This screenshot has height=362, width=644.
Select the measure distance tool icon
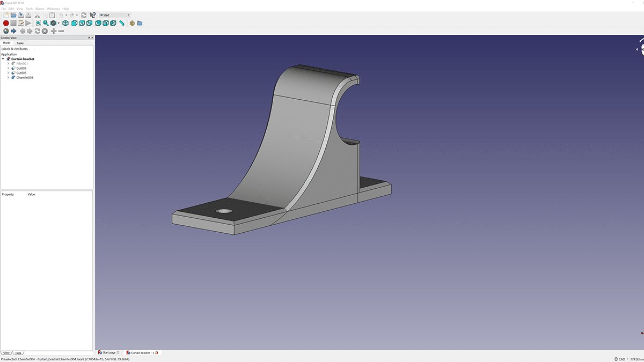[122, 23]
